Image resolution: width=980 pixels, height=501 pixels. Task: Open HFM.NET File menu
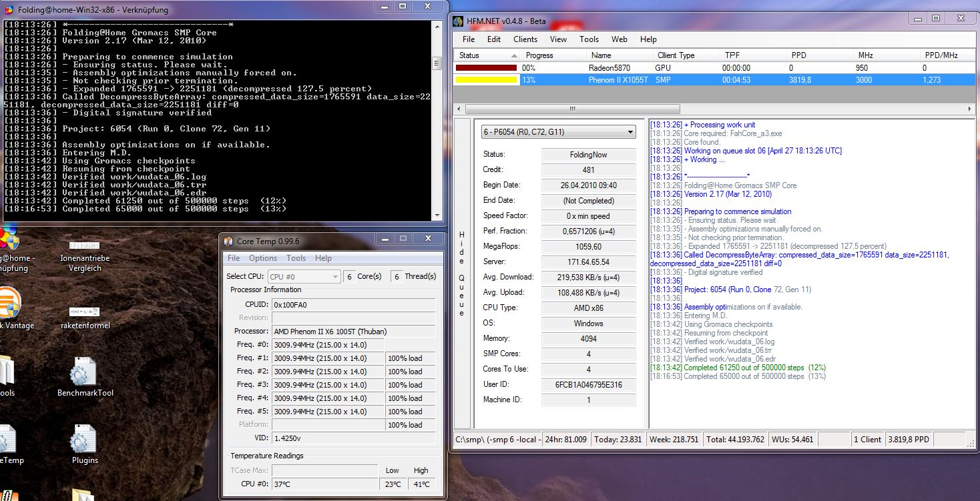click(x=469, y=39)
